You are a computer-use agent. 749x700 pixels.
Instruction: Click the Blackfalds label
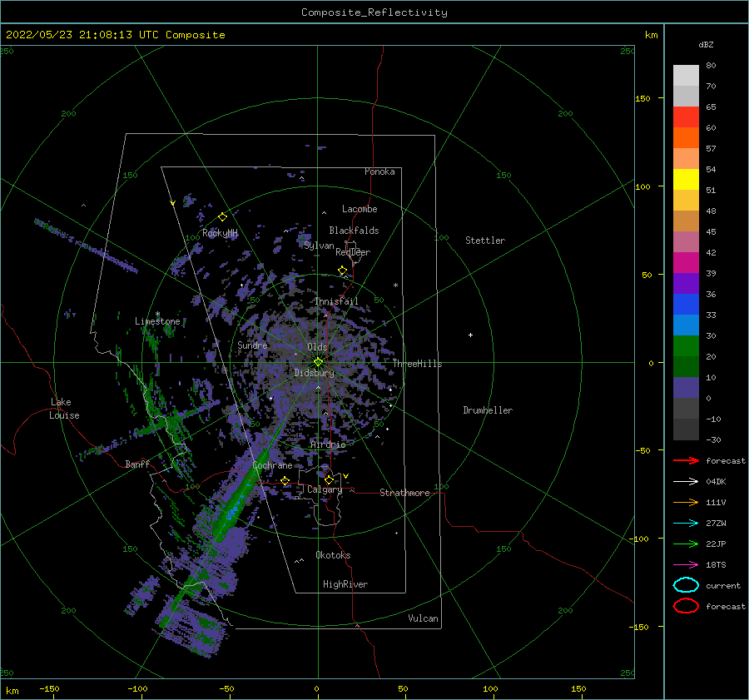click(354, 231)
